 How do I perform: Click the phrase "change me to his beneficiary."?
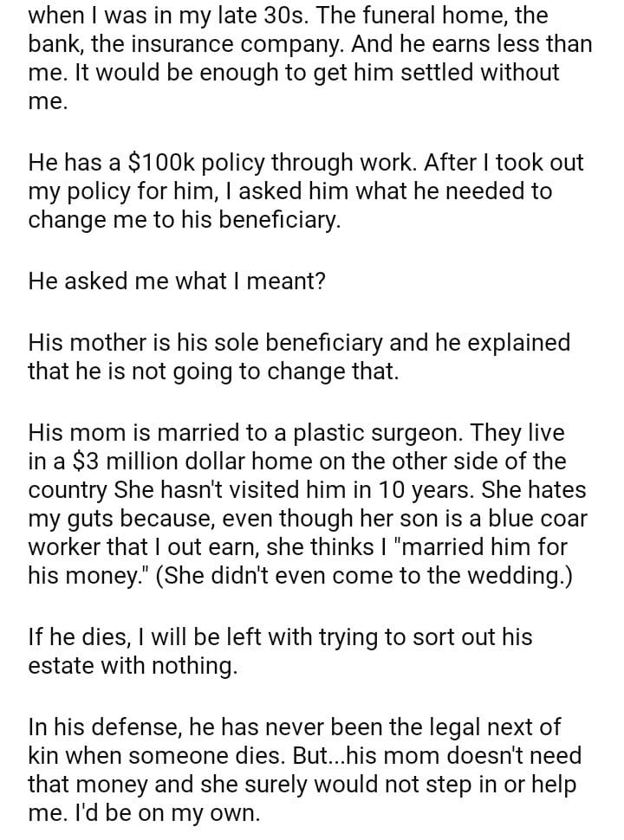185,221
